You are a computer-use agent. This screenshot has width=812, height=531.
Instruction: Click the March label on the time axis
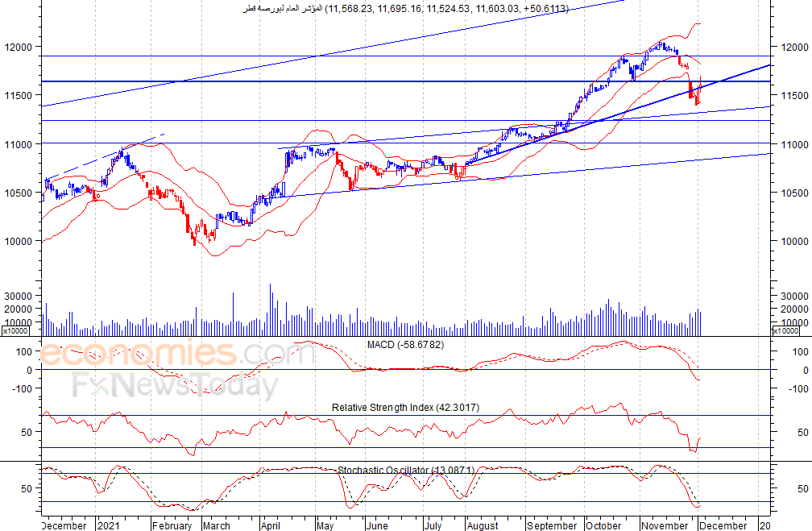(x=217, y=525)
